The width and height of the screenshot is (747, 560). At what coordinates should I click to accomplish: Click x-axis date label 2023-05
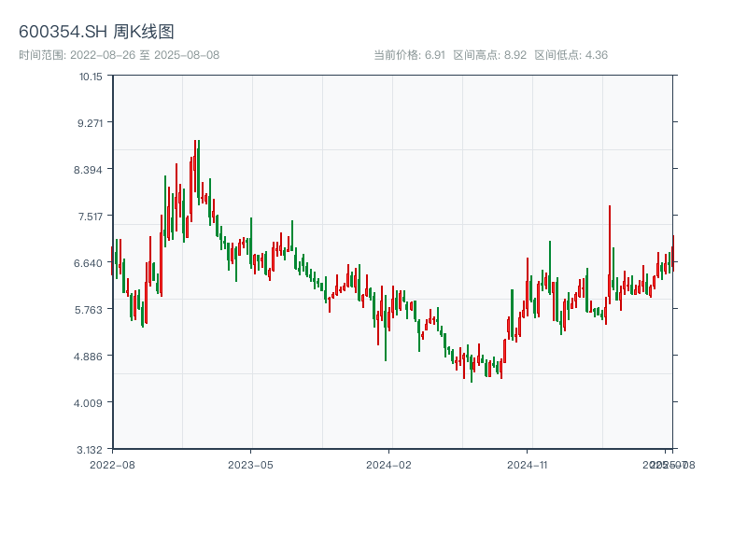(x=250, y=465)
